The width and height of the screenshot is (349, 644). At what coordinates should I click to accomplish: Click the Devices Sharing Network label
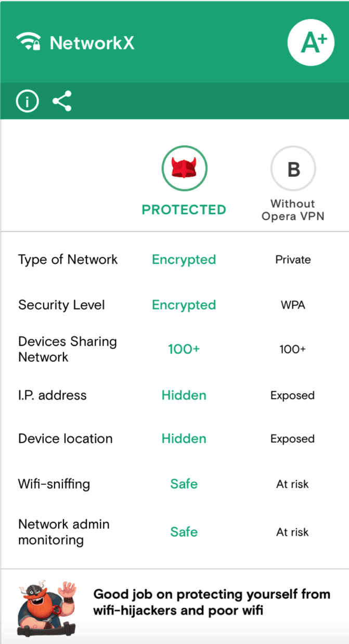coord(68,349)
